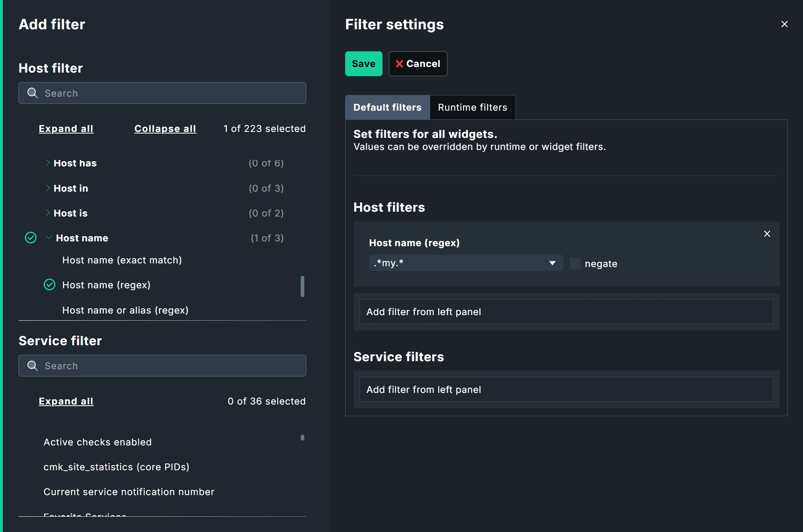Enable the negate checkbox
This screenshot has height=532, width=803.
[x=575, y=263]
